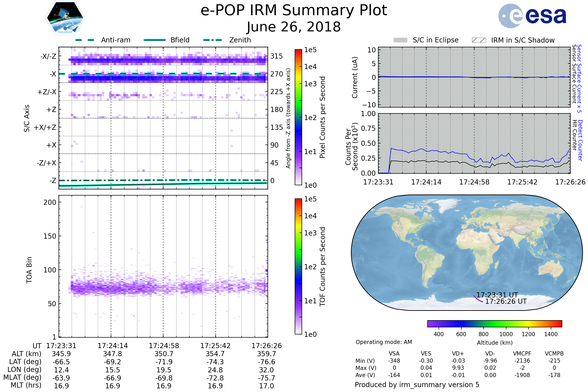The image size is (588, 392).
Task: Click the world map trajectory thumbnail
Action: [467, 253]
